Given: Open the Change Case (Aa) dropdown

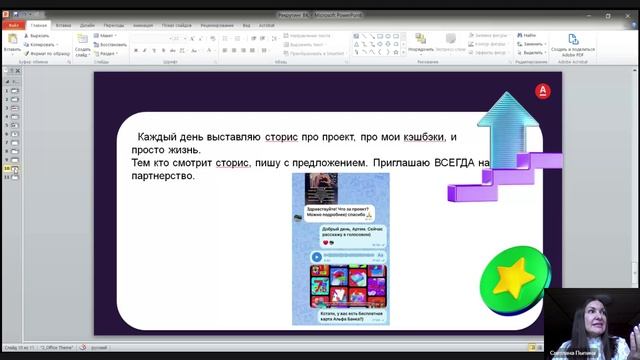Looking at the screenshot, I should pos(195,51).
